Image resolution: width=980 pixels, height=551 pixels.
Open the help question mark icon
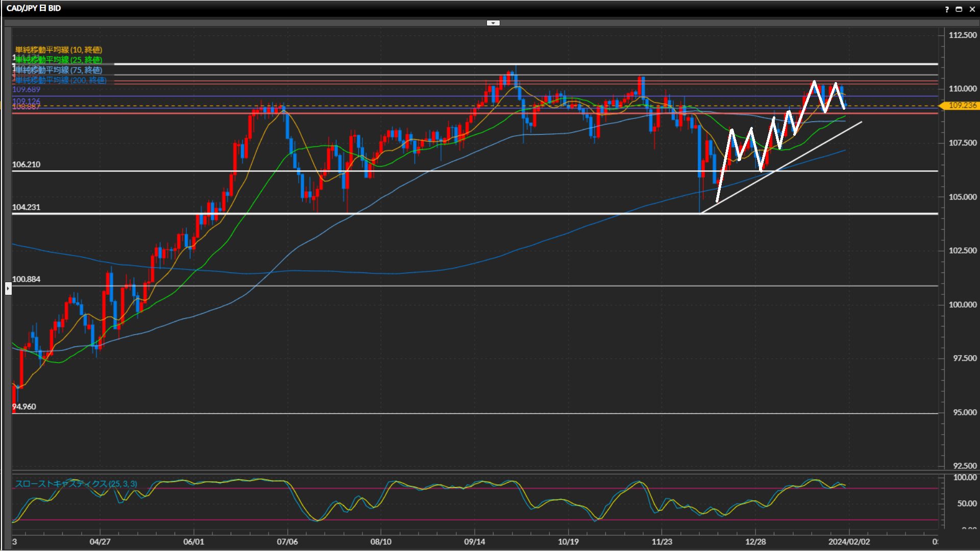[947, 9]
